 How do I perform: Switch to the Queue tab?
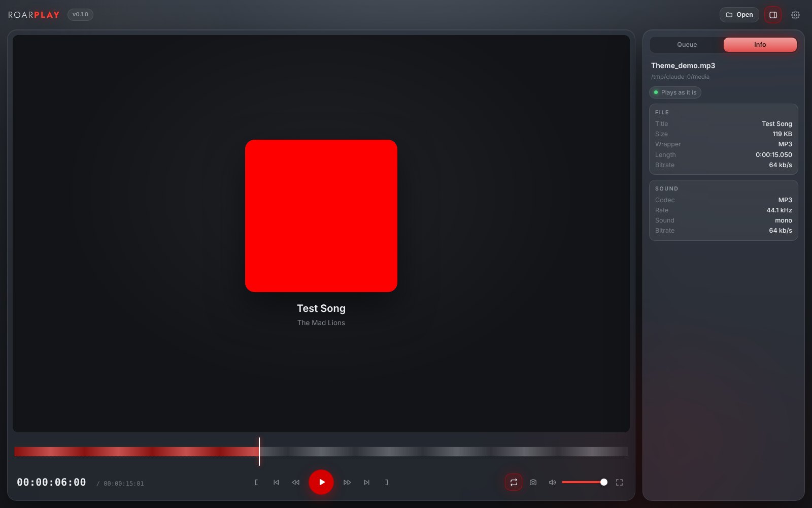point(687,45)
